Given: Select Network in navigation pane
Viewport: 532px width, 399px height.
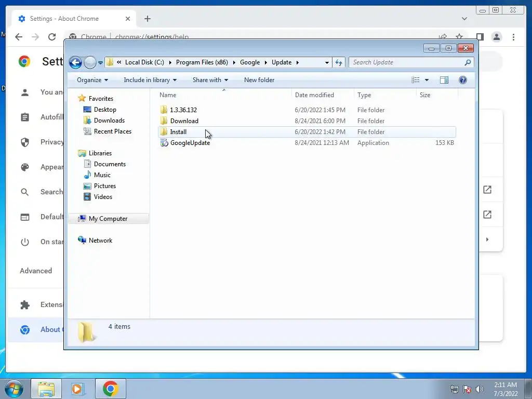Looking at the screenshot, I should (100, 241).
